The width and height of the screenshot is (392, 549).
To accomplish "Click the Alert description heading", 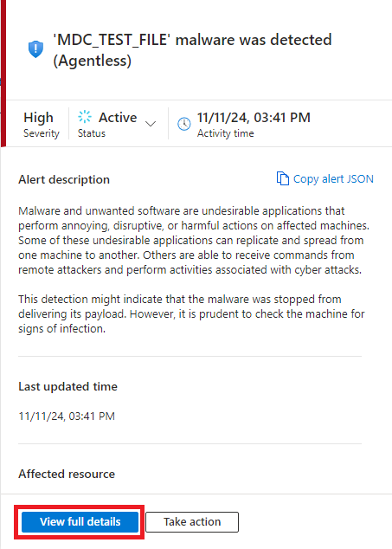I will (64, 179).
